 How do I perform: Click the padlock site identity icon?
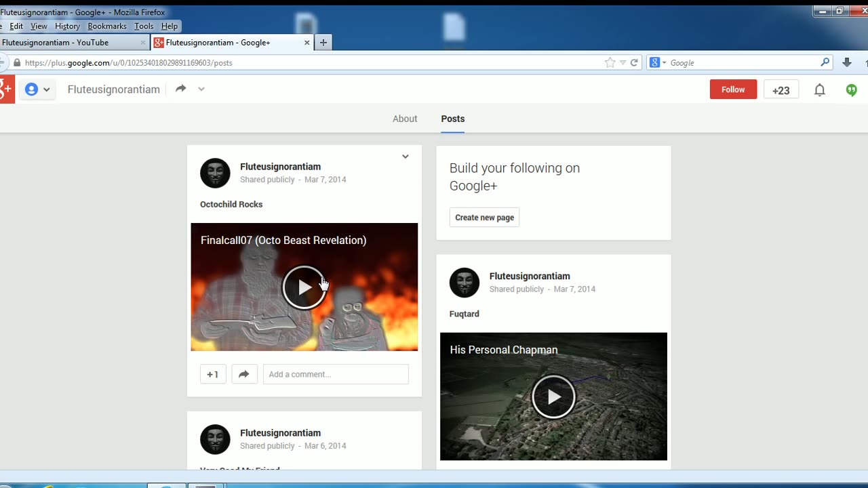tap(17, 62)
